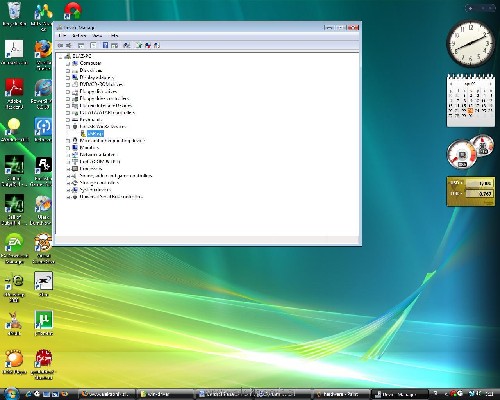Click the sidebar gadget controls at top right
The image size is (500, 400).
coord(480,8)
